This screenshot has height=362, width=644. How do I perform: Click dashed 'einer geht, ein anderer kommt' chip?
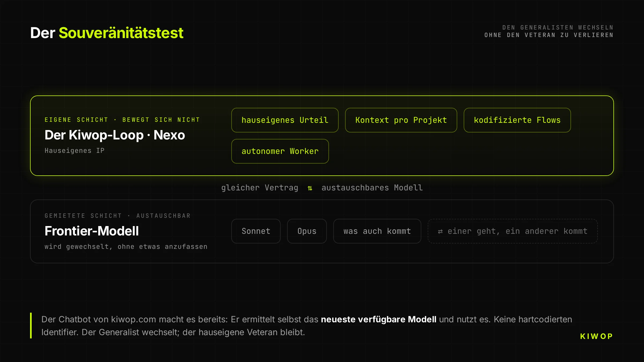pyautogui.click(x=513, y=231)
